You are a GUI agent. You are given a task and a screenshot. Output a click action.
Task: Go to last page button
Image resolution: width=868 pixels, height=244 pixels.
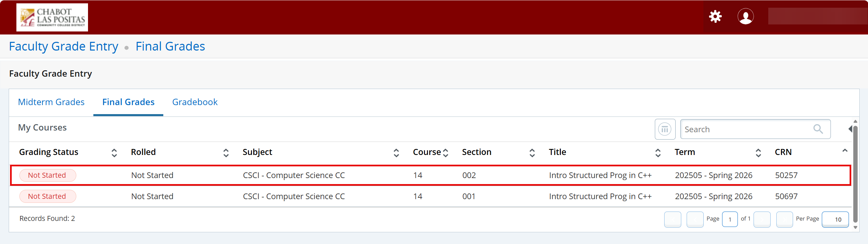[x=784, y=219]
